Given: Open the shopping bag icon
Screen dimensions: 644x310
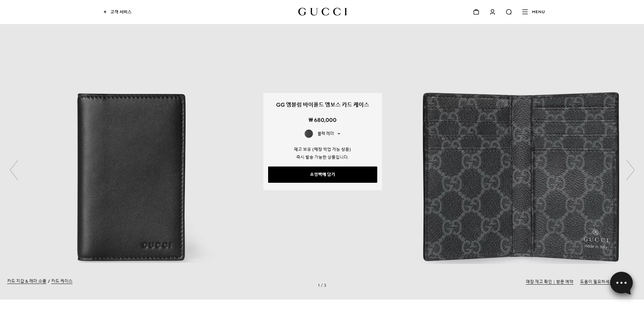Looking at the screenshot, I should [476, 12].
